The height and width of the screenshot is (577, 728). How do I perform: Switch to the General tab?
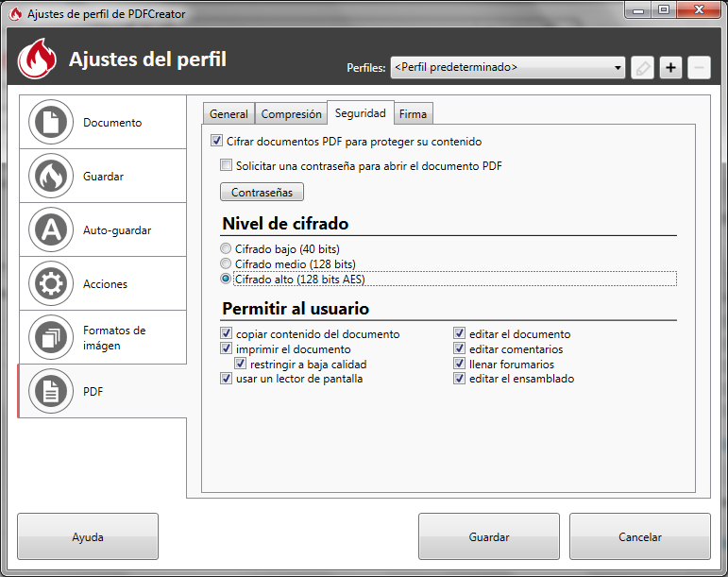click(x=229, y=113)
